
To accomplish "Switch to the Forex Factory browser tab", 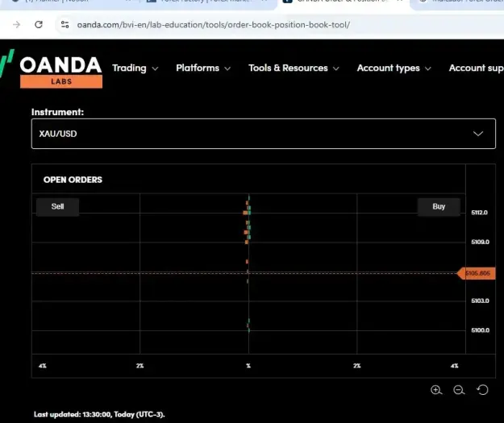I will [206, 2].
